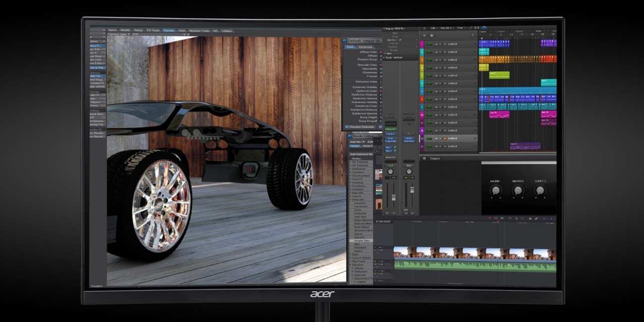This screenshot has height=322, width=644.
Task: Click the duplicate track icon beside plus
Action: pyautogui.click(x=431, y=36)
